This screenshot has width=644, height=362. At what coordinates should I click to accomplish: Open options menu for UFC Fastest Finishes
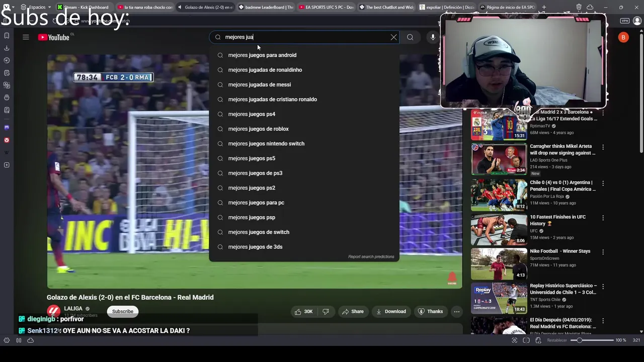coord(603,218)
